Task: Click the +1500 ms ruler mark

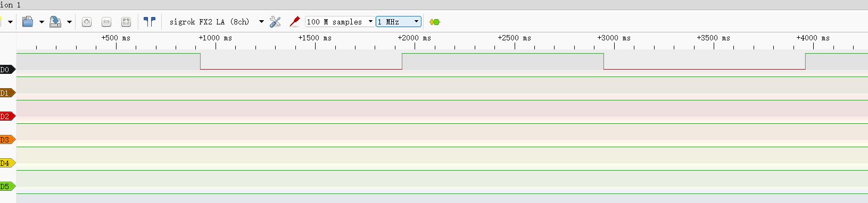Action: pyautogui.click(x=315, y=38)
